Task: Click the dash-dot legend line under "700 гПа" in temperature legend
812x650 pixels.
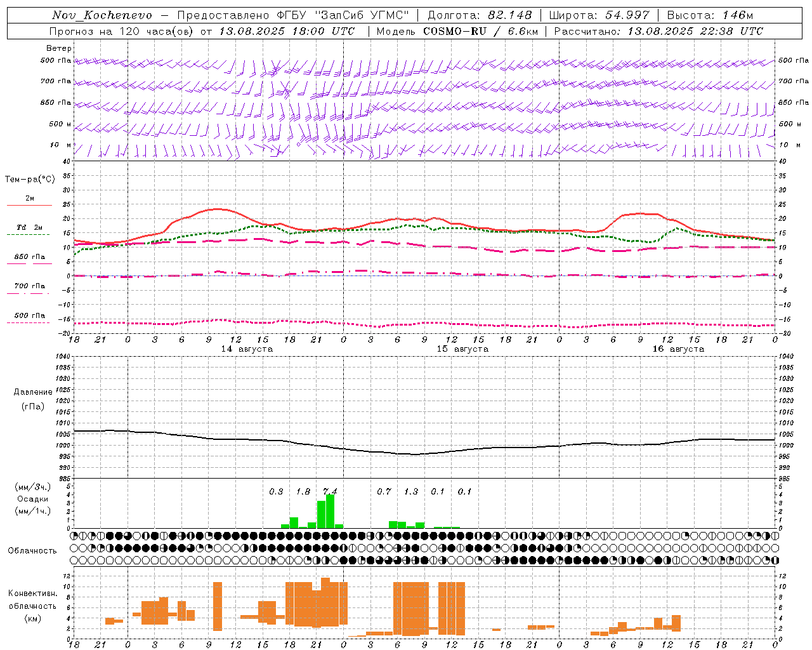Action: tap(29, 294)
